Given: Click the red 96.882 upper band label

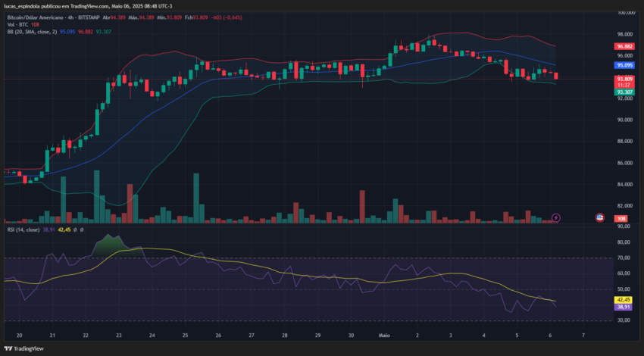Looking at the screenshot, I should [624, 46].
